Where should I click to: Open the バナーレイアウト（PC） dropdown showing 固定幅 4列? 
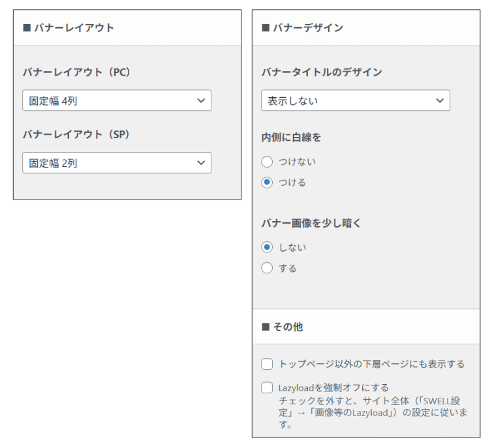point(117,100)
